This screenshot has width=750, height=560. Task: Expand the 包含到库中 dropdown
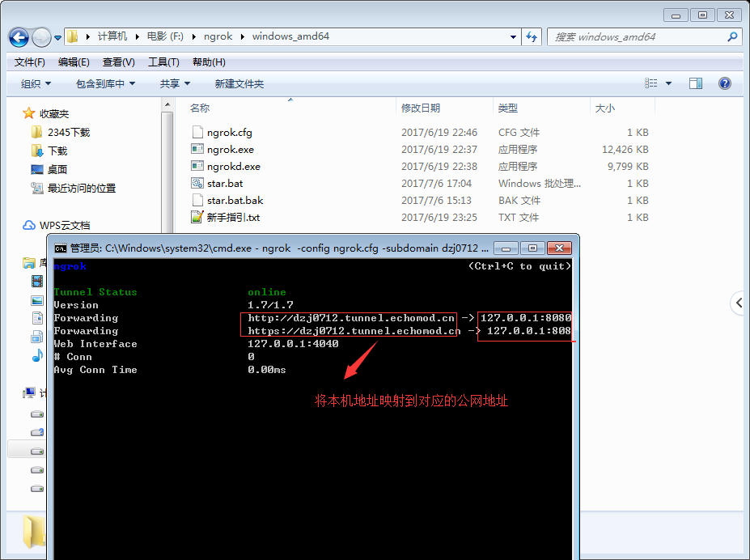105,83
